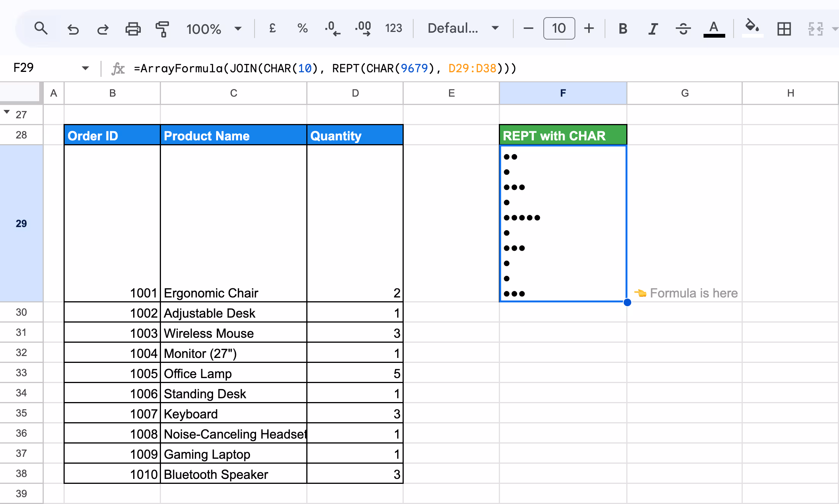Expand the name box dropdown arrow
Screen dimensions: 839x504
[85, 68]
